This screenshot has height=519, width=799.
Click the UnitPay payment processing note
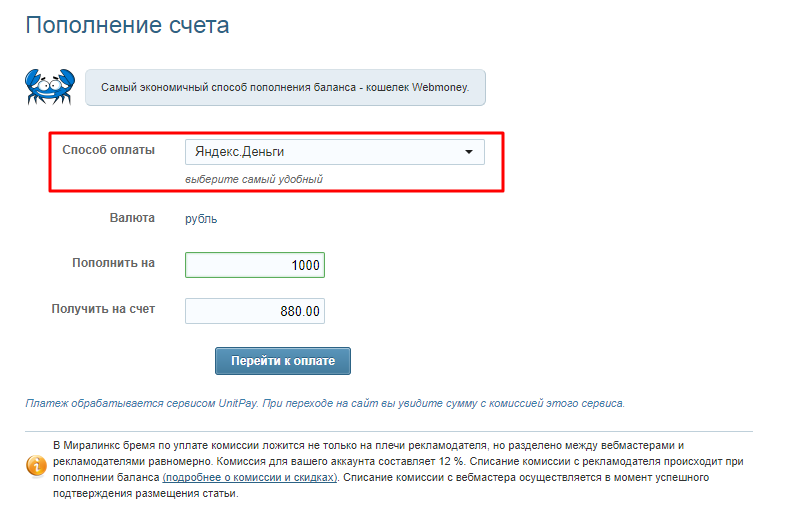(325, 403)
